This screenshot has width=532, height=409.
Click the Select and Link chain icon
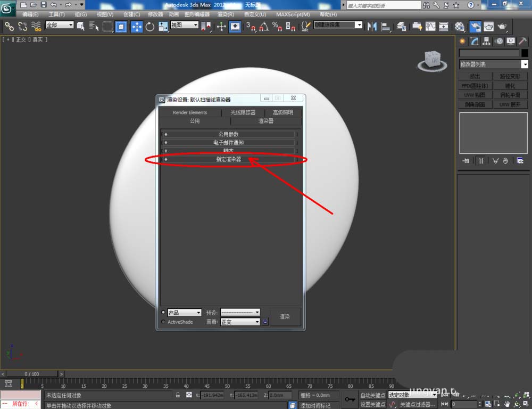point(9,26)
